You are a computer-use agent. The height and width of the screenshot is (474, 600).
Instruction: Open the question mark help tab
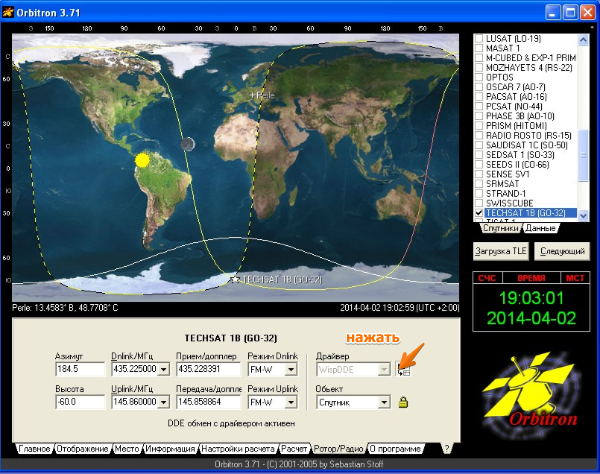point(446,448)
